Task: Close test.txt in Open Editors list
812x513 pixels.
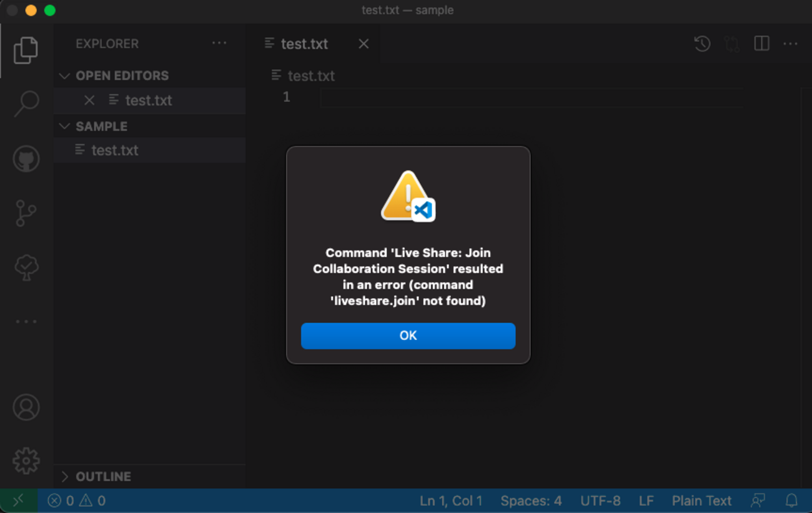Action: point(89,100)
